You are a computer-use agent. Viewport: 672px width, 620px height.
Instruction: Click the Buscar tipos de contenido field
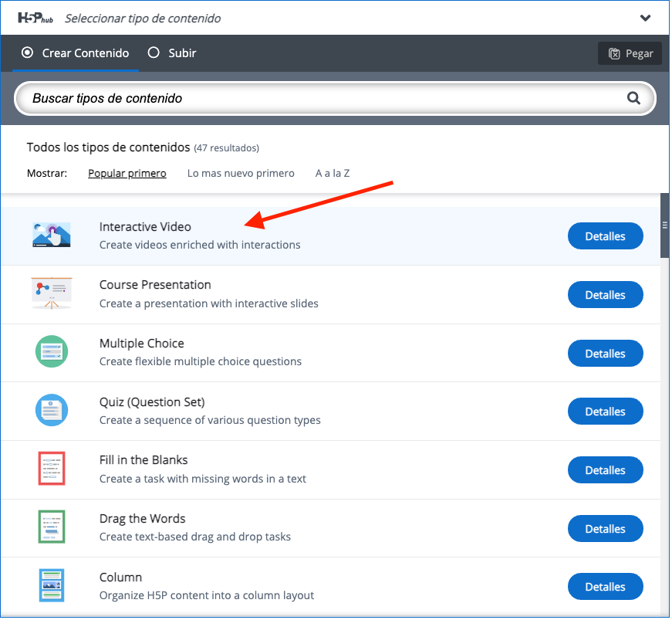[x=336, y=99]
